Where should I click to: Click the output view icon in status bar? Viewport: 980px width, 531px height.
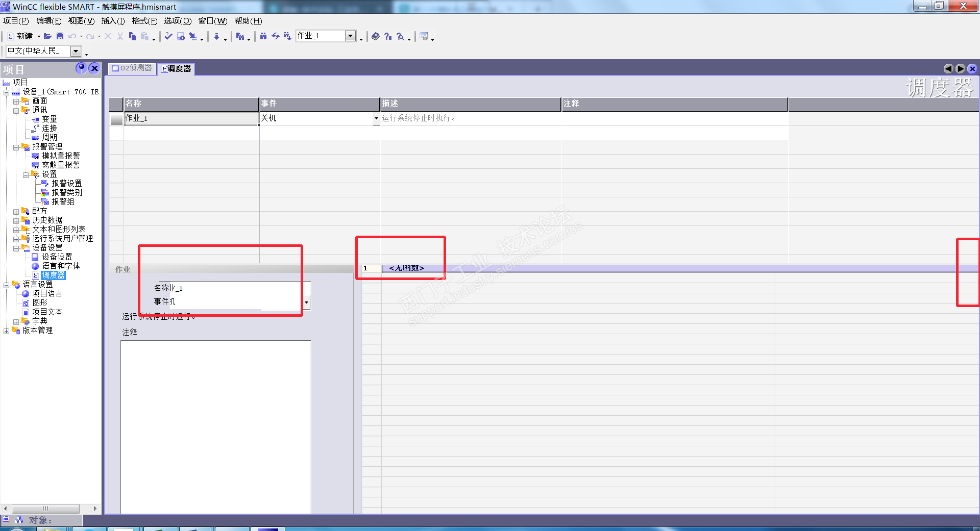coord(6,519)
